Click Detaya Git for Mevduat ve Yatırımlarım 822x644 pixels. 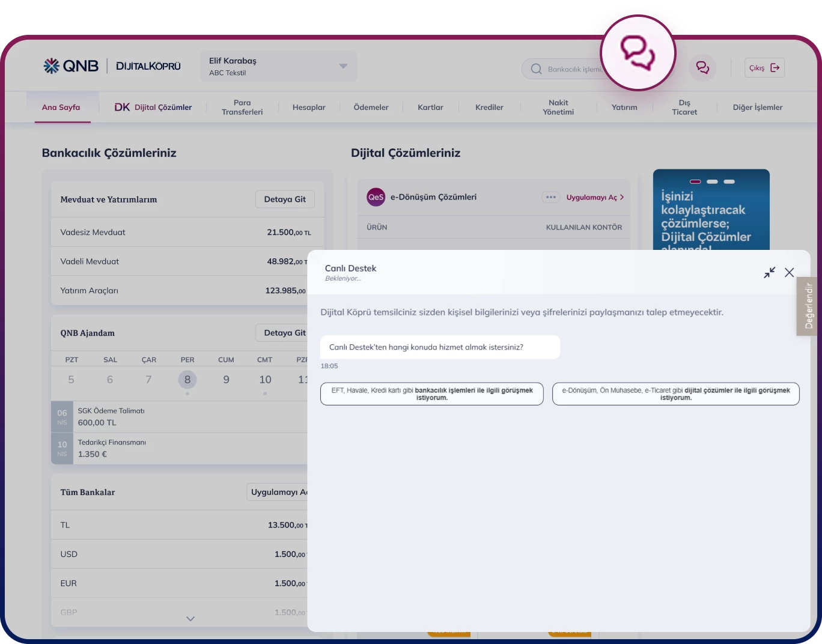[285, 199]
